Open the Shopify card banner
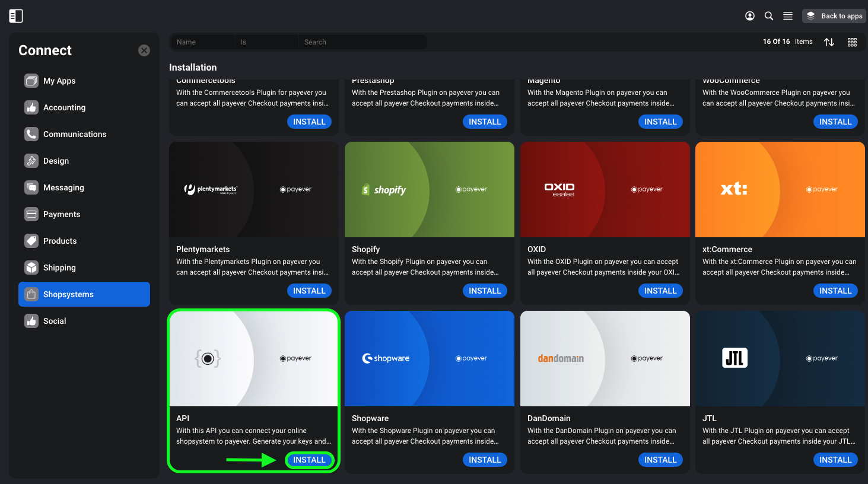868x484 pixels. [430, 190]
